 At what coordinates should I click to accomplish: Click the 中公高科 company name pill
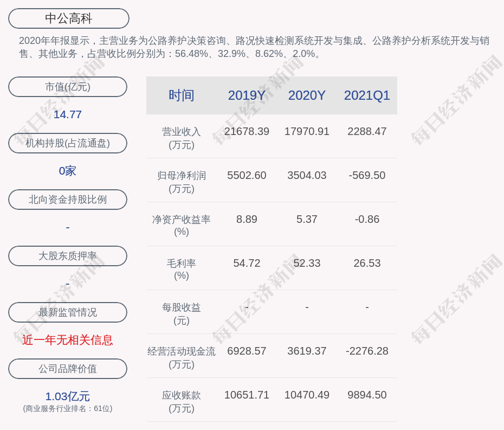pos(68,18)
